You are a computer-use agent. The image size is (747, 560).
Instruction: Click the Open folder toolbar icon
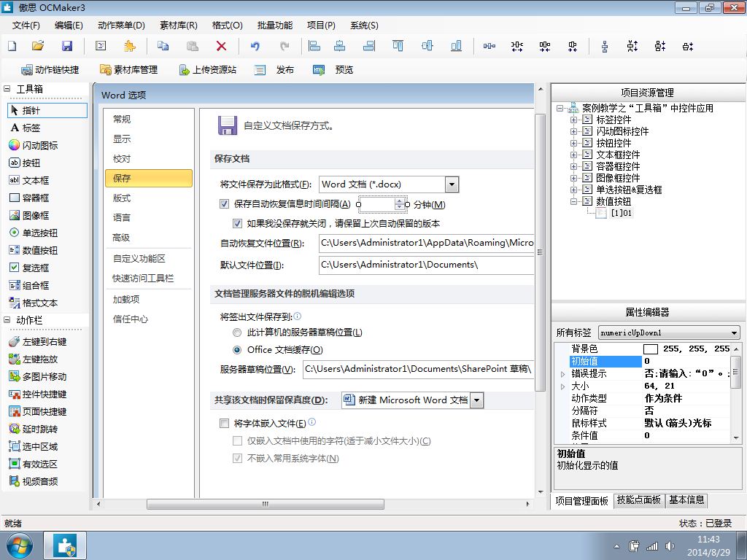[x=38, y=46]
